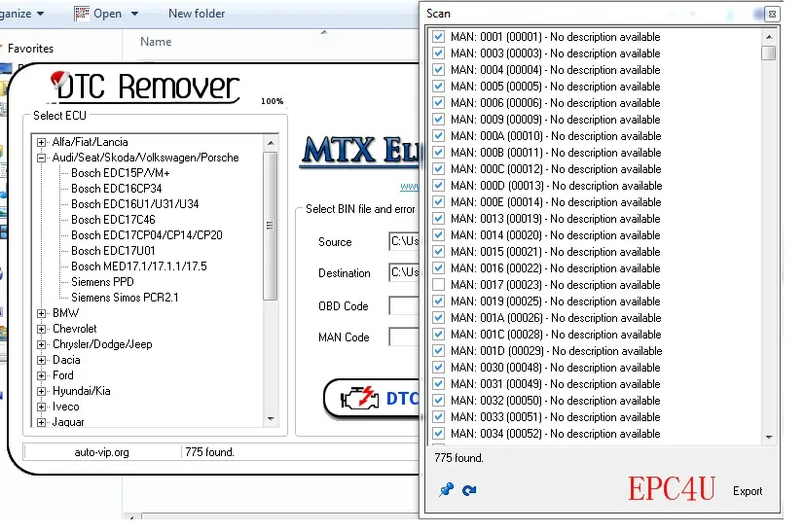Open the dropdown arrow next to Open

point(134,14)
